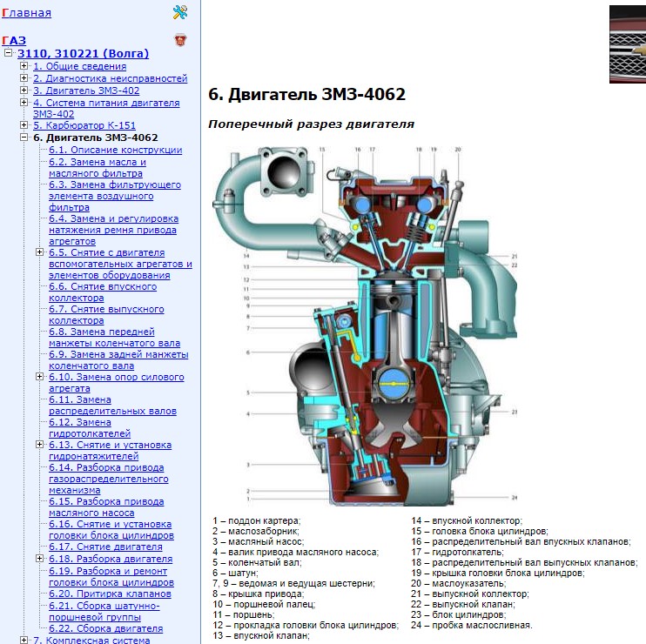Expand subsection 6.13 Снятие гидронатяжителей
Viewport: 646px width, 644px height.
(x=39, y=445)
